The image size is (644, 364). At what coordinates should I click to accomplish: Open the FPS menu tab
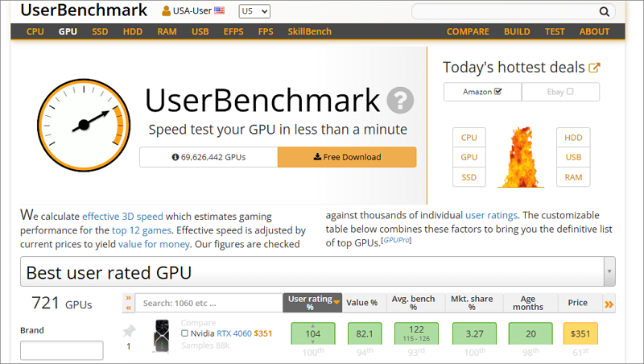pos(266,31)
